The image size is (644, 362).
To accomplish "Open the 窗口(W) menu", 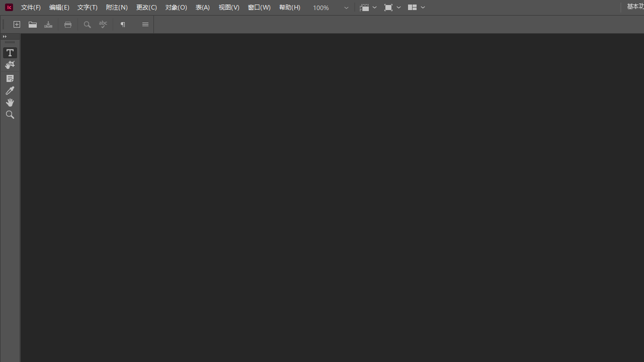I will point(259,8).
